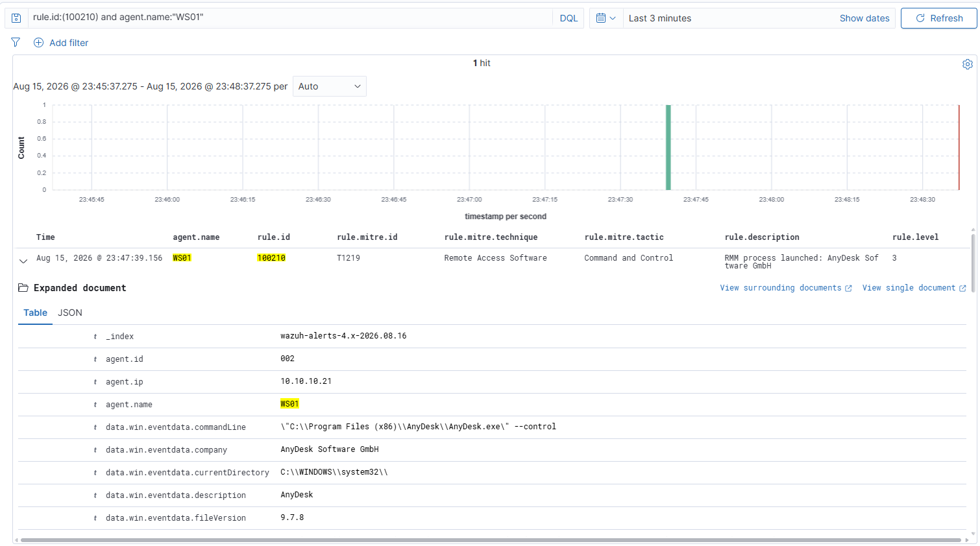This screenshot has width=980, height=546.
Task: Select the Table tab
Action: click(35, 313)
